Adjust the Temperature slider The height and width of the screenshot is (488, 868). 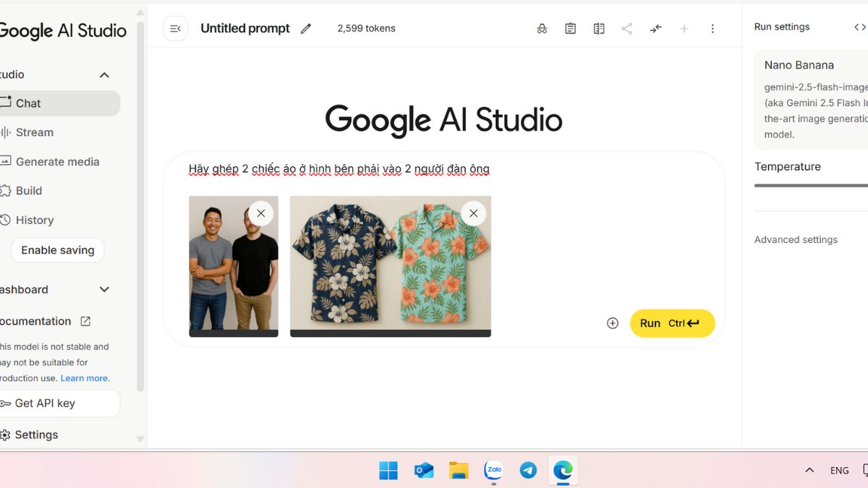811,186
